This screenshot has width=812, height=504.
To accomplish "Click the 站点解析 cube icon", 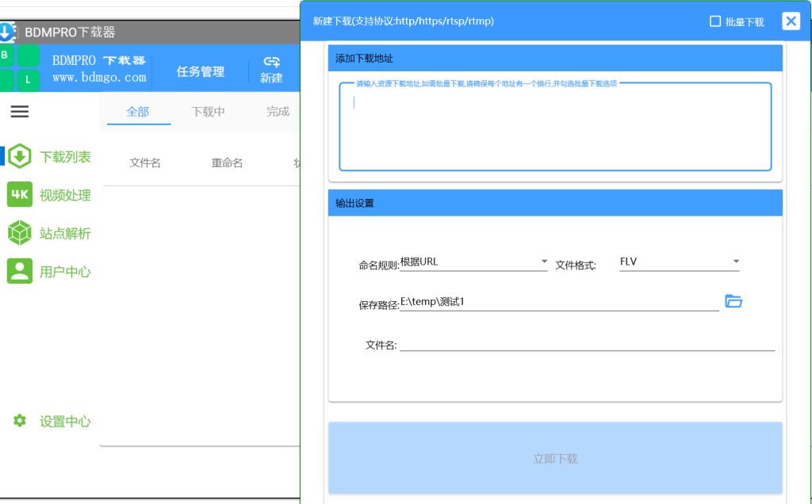I will click(x=20, y=233).
